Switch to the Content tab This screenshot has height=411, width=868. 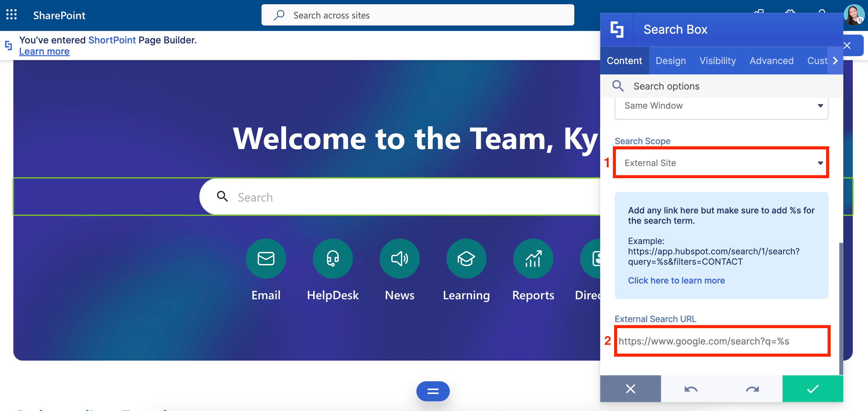(x=624, y=61)
